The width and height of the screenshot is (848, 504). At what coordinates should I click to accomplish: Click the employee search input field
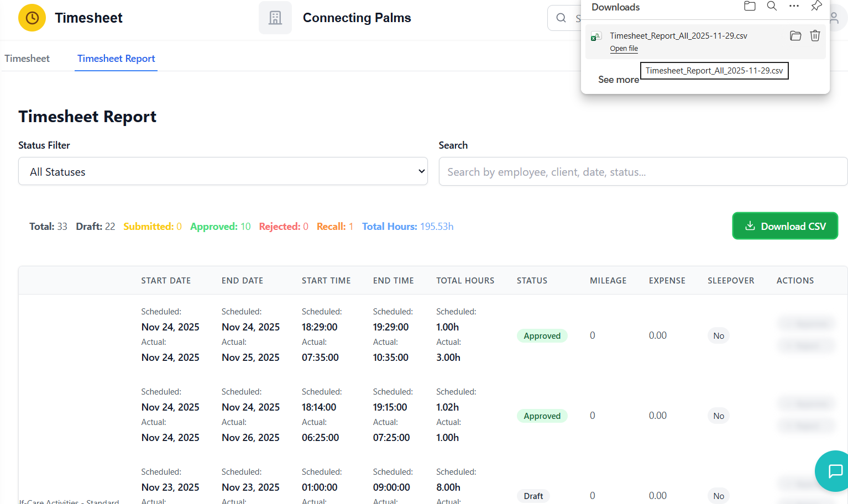tap(642, 172)
